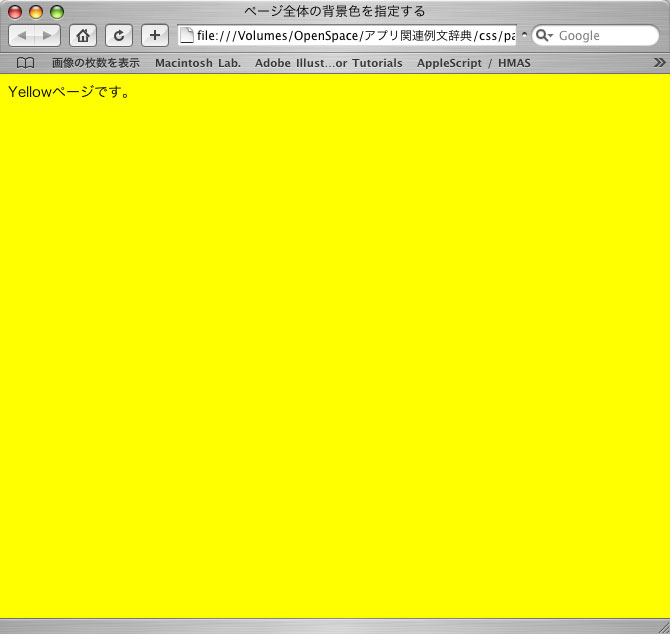
Task: Click the page icon in the address bar
Action: point(187,35)
